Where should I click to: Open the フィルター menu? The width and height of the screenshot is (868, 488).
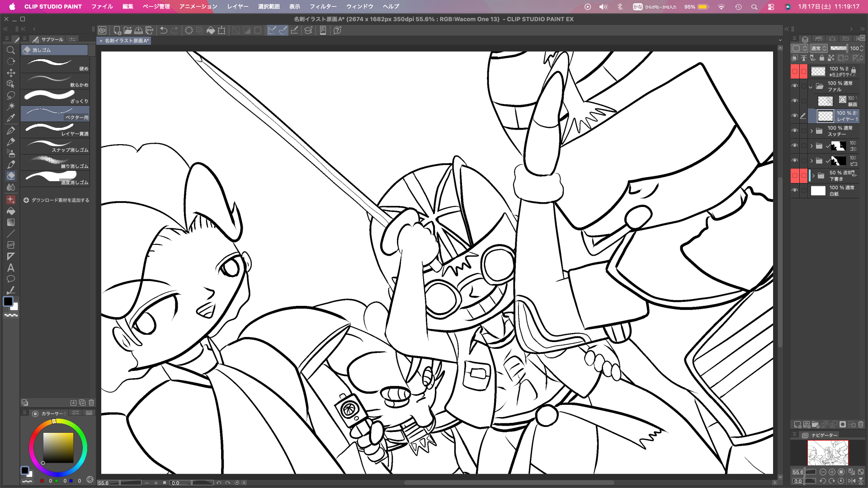(323, 6)
